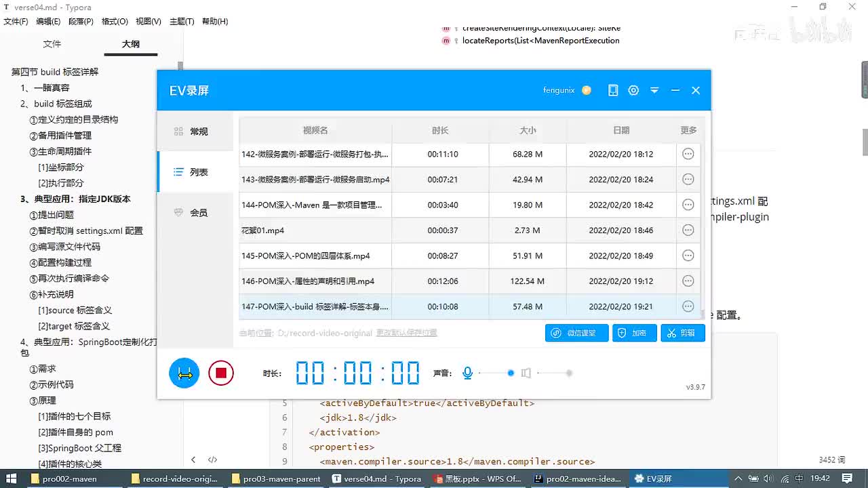
Task: Open 帮助(H) menu in Typora
Action: pyautogui.click(x=215, y=22)
